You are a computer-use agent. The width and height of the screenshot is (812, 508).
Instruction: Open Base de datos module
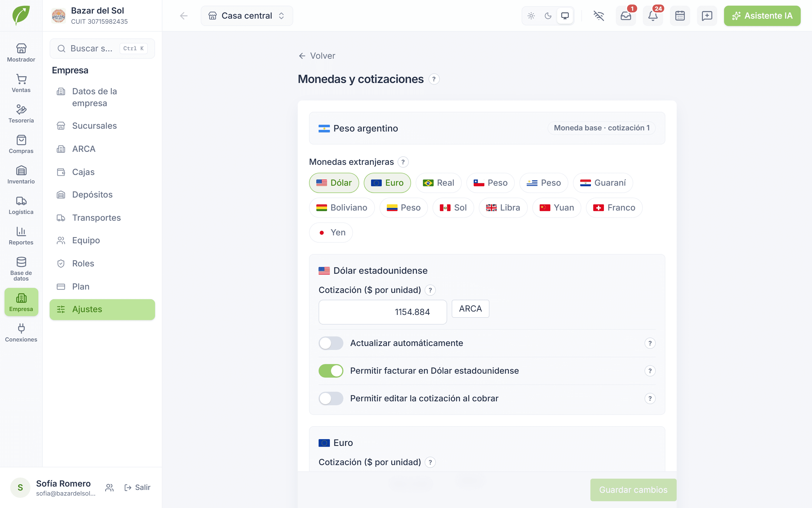(x=21, y=269)
